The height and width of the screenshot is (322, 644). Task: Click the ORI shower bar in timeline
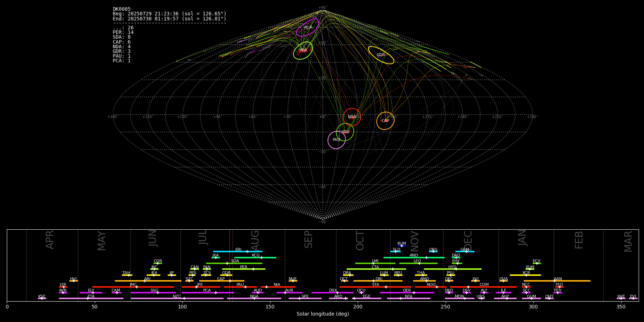378,281
